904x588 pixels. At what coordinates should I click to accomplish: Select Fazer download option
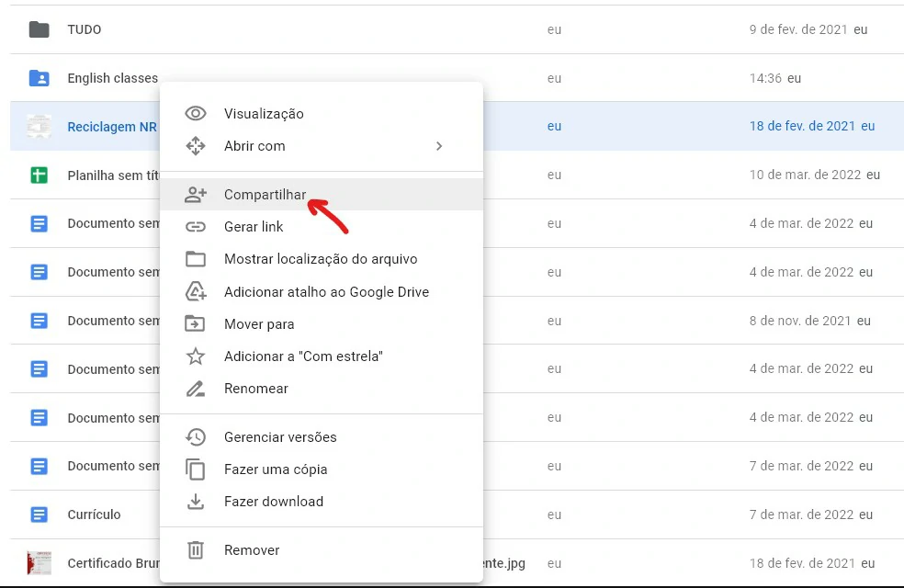coord(322,502)
